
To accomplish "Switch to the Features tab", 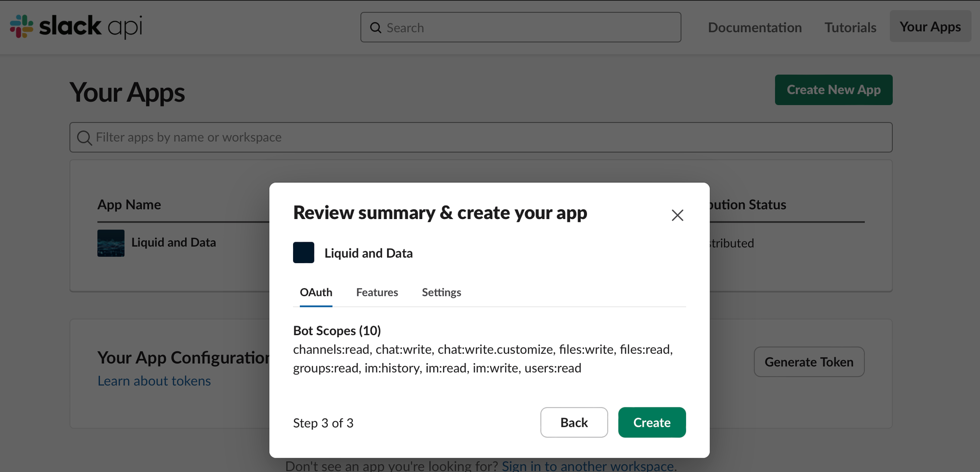I will tap(377, 293).
